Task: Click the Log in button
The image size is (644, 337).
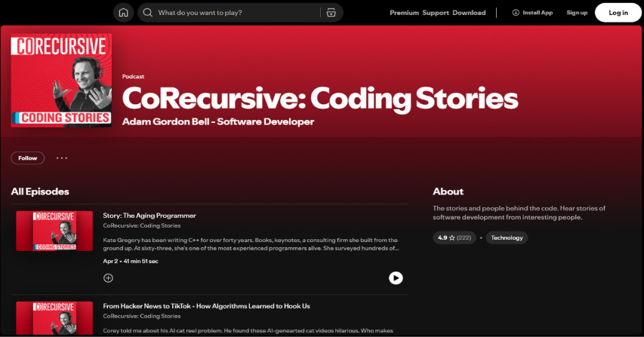Action: [618, 13]
